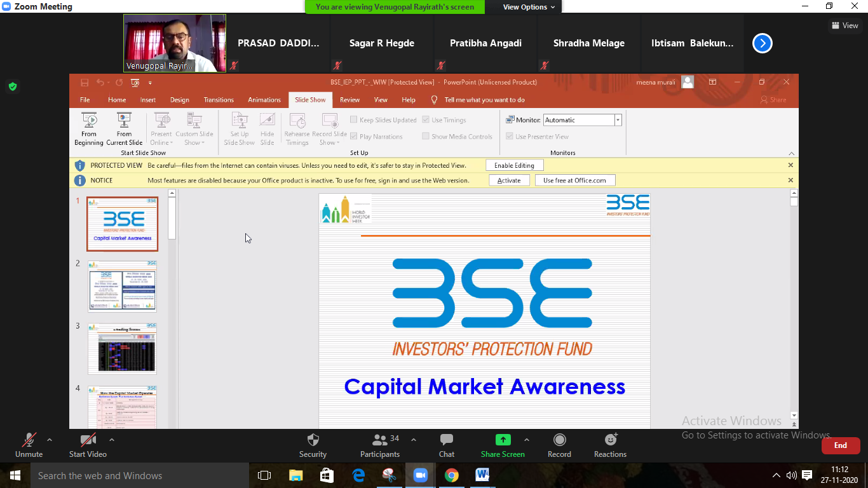Viewport: 868px width, 488px height.
Task: Click the green Share Screen icon
Action: [x=503, y=440]
